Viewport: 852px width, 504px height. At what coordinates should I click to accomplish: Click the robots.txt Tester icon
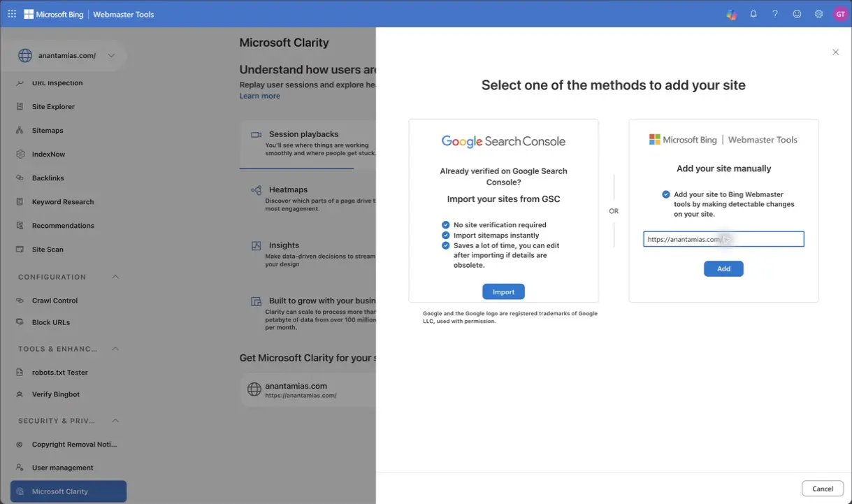coord(20,372)
